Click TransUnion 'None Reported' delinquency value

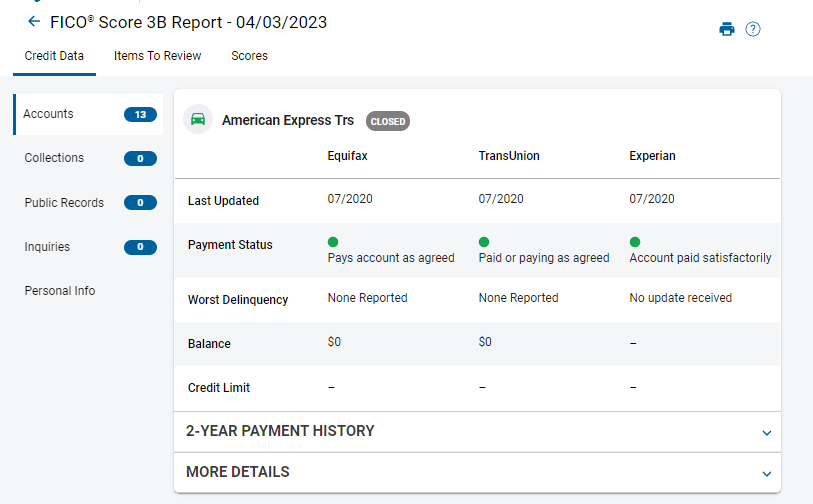(518, 298)
